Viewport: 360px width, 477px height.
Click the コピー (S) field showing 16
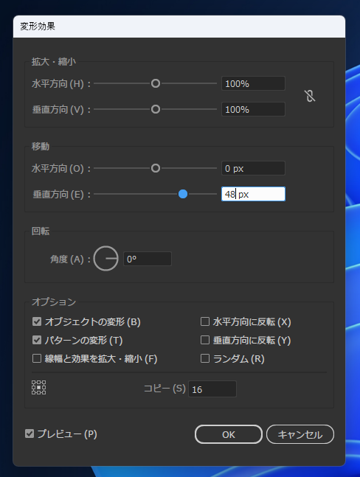point(212,389)
